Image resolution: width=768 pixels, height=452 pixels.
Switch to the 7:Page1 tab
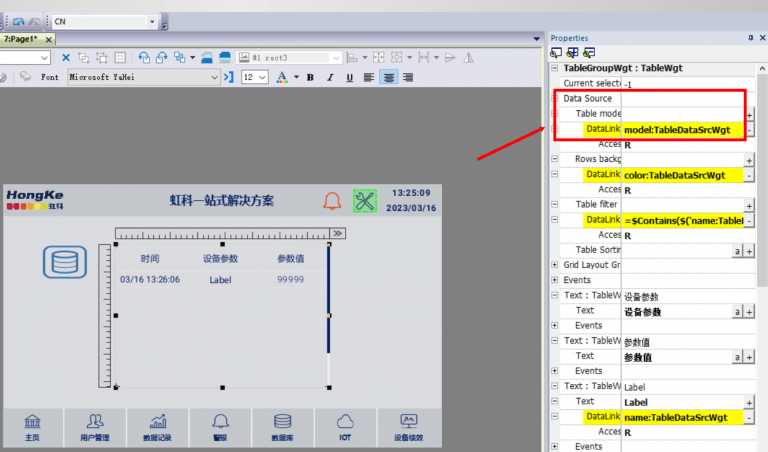pyautogui.click(x=22, y=39)
